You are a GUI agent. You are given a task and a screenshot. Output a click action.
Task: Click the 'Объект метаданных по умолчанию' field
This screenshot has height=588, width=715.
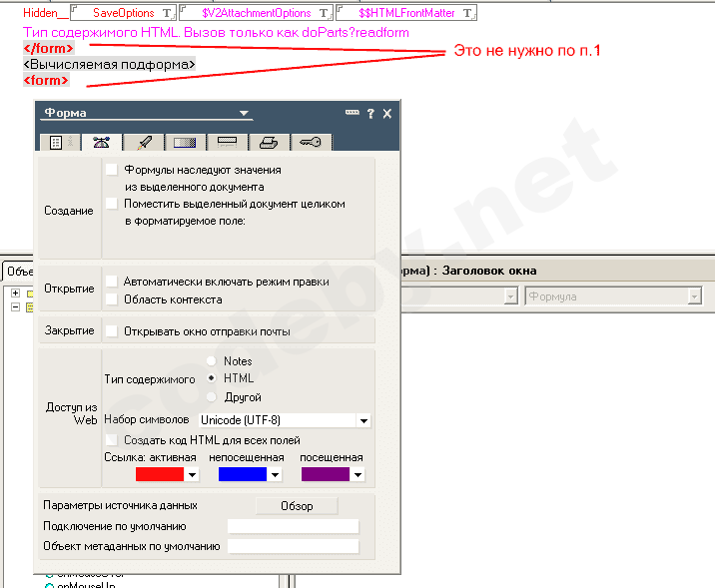[294, 546]
